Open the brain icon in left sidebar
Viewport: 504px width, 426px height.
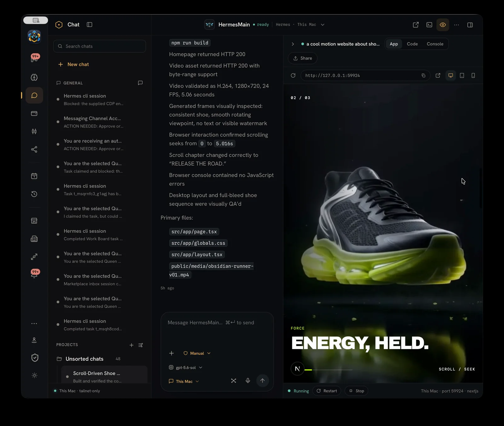[34, 77]
